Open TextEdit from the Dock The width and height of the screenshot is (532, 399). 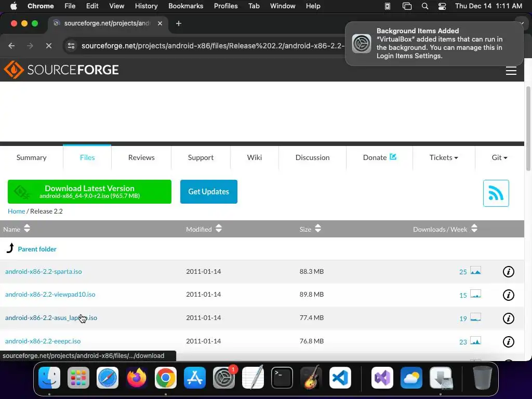(253, 378)
